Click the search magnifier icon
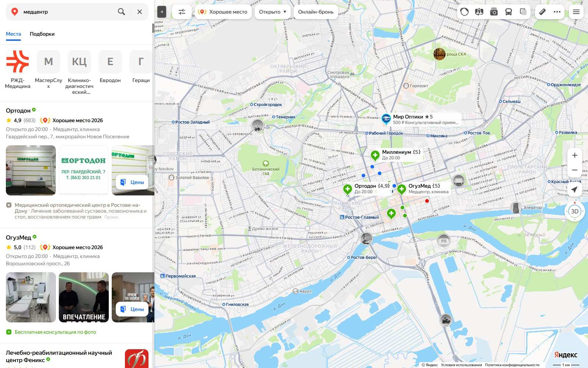This screenshot has height=368, width=588. (121, 12)
